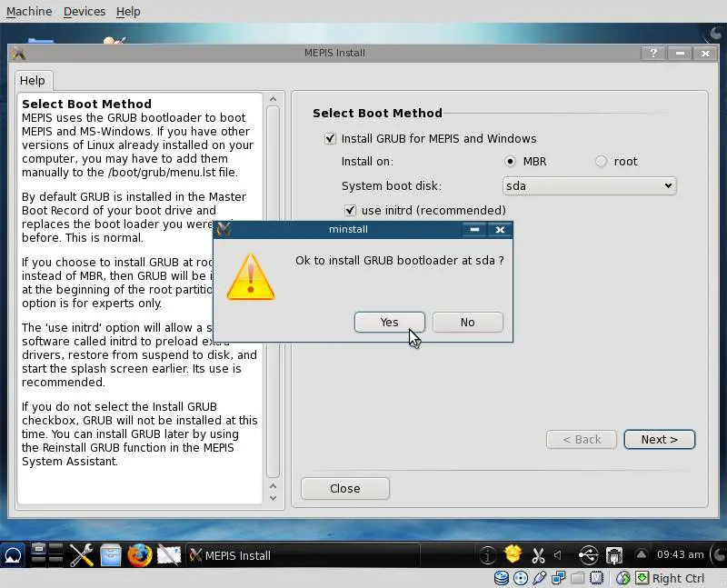Click the warning triangle icon in dialog

pos(251,277)
